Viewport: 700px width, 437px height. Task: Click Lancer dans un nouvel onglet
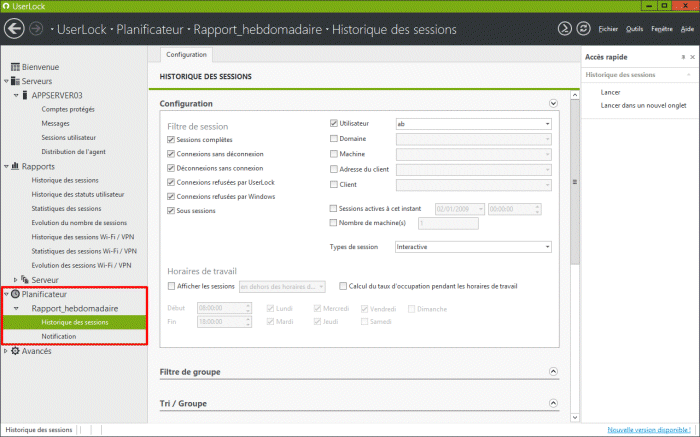click(x=643, y=105)
